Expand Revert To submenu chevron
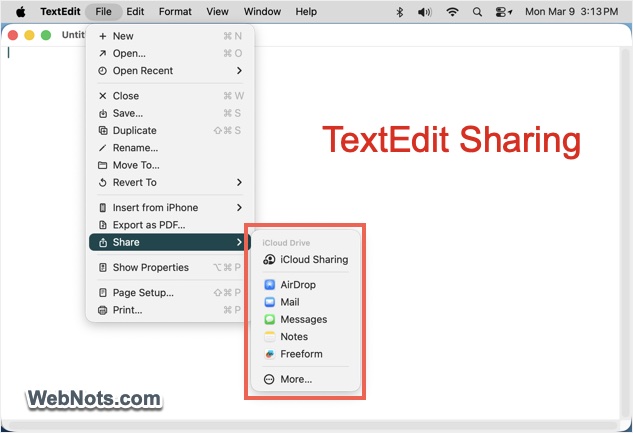The width and height of the screenshot is (633, 433). tap(239, 182)
